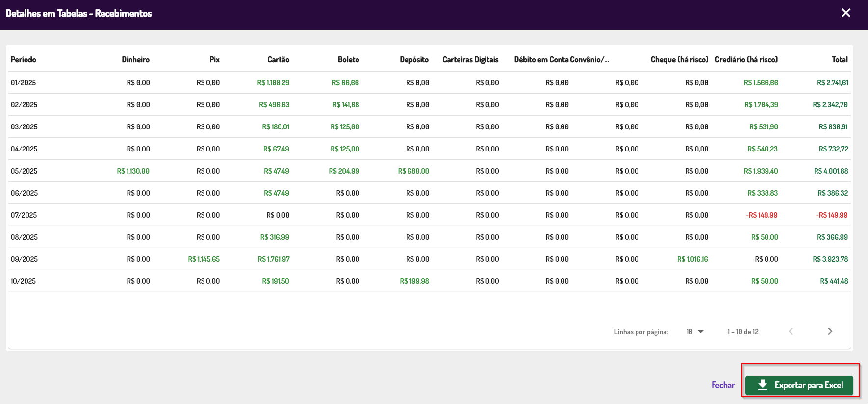
Task: Select the 03/2025 period cell
Action: pyautogui.click(x=24, y=127)
